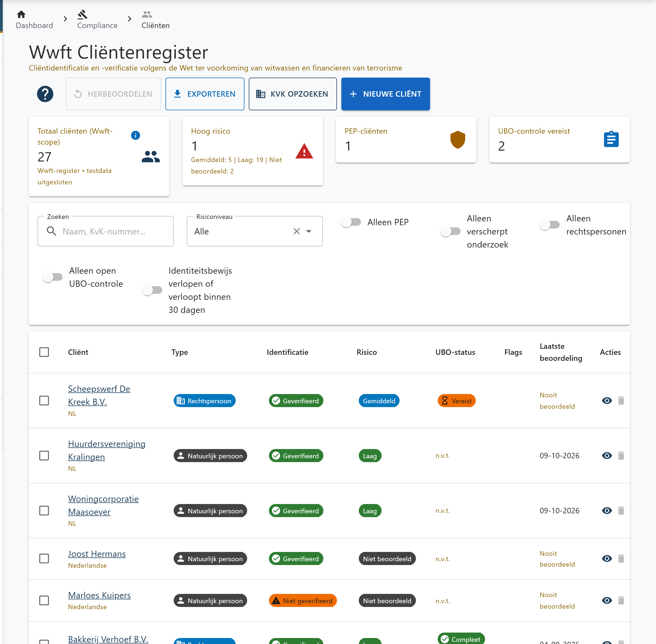Check the select-all checkbox in table header

pyautogui.click(x=44, y=352)
